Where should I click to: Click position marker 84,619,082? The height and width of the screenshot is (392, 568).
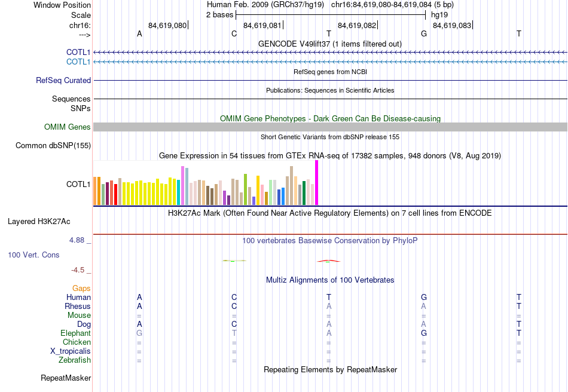357,25
